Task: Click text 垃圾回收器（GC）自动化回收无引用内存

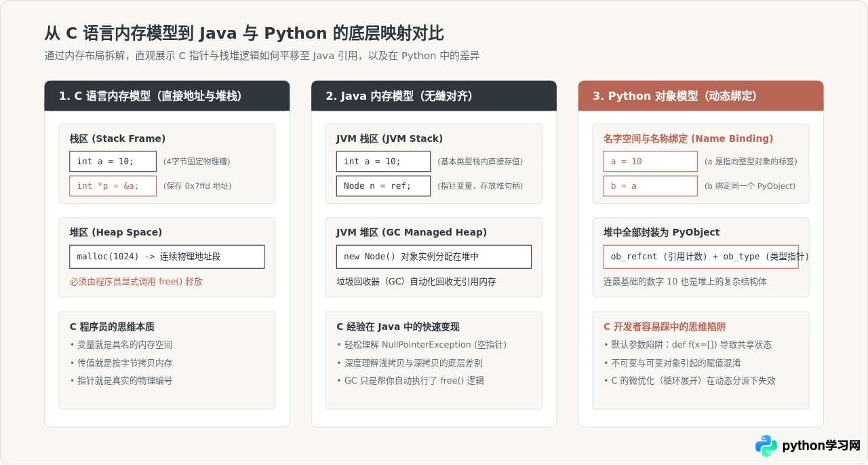Action: click(x=416, y=281)
